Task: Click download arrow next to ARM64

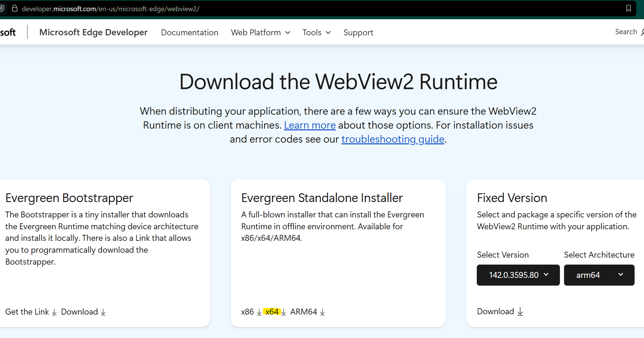Action: pyautogui.click(x=322, y=312)
